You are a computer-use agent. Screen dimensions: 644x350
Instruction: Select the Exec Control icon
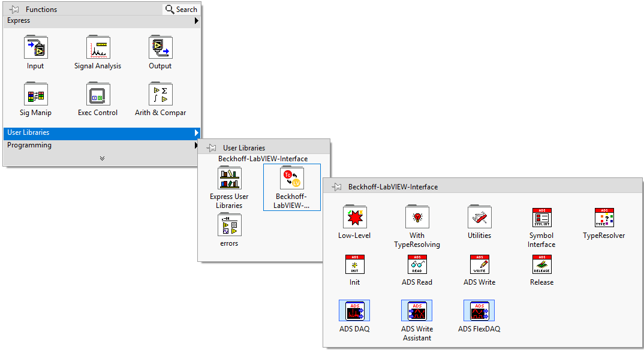pyautogui.click(x=97, y=95)
